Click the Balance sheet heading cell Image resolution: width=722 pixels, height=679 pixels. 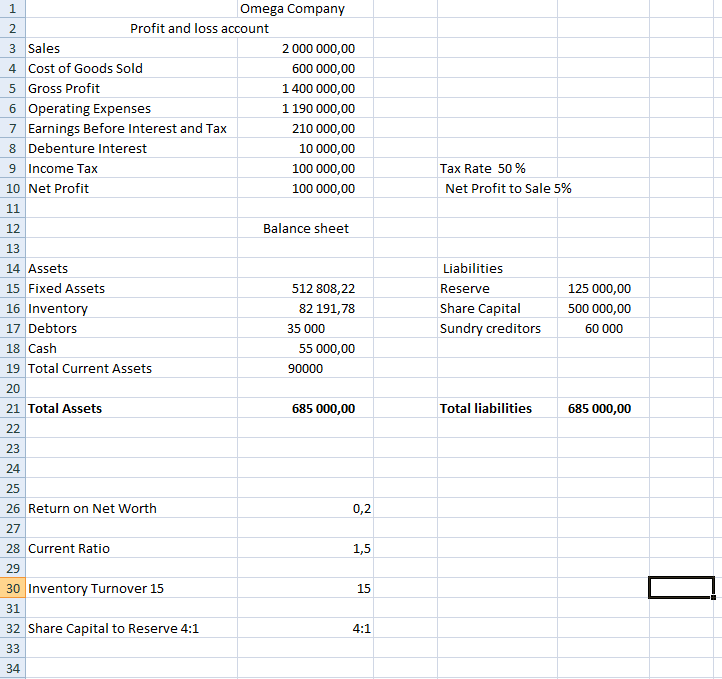pos(306,228)
